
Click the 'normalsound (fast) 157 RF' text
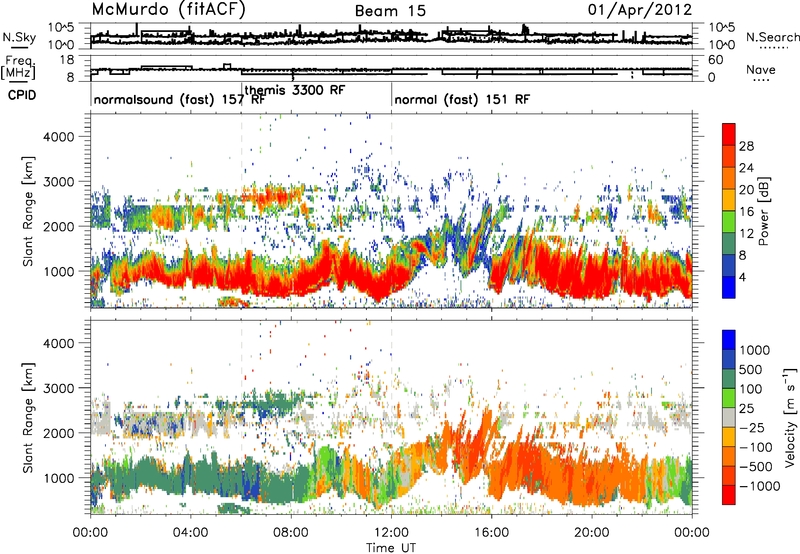pyautogui.click(x=179, y=99)
